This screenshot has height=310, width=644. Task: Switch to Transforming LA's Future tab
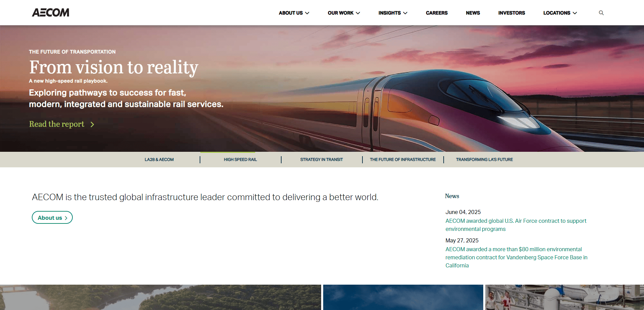(484, 160)
